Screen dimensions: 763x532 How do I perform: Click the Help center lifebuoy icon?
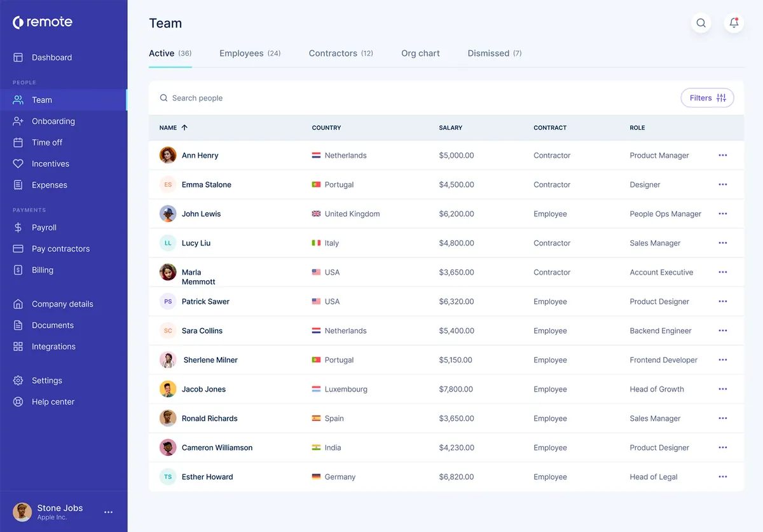tap(18, 402)
